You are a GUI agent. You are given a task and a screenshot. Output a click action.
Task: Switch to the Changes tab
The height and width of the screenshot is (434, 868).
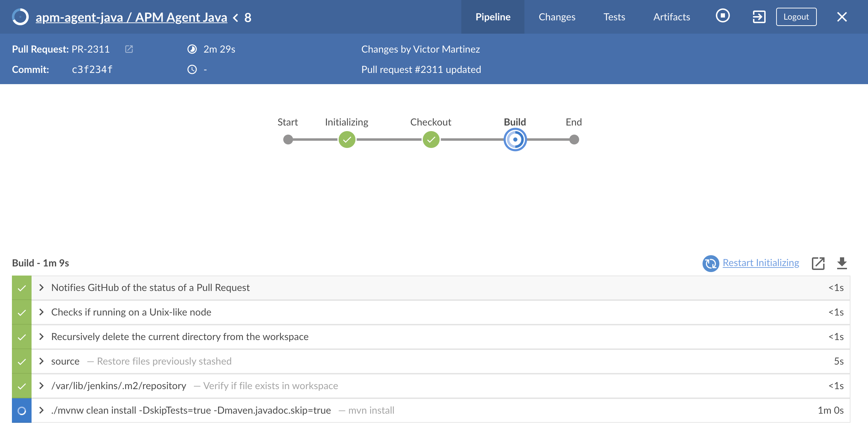click(557, 17)
